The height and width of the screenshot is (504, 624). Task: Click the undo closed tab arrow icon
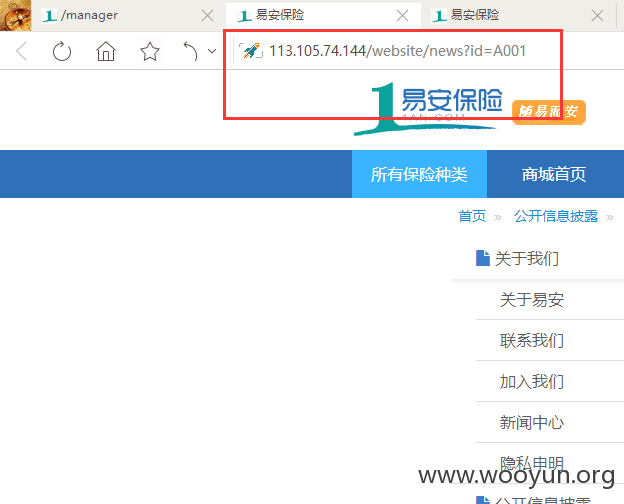190,51
